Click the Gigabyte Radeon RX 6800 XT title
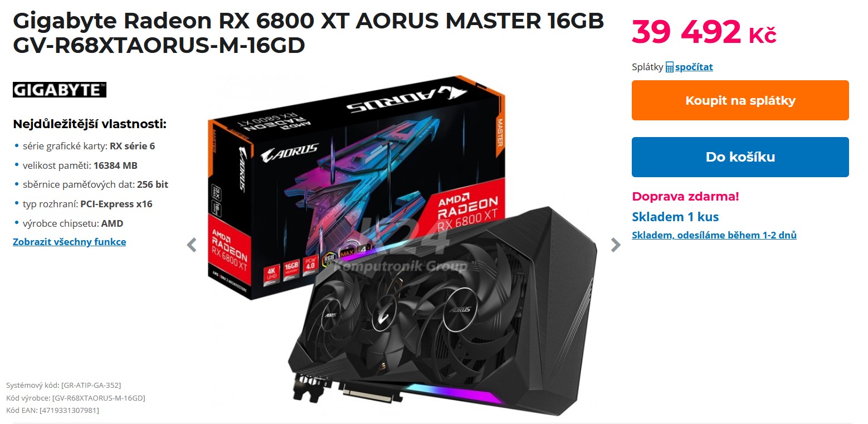Screen dimensions: 868x424 [309, 33]
